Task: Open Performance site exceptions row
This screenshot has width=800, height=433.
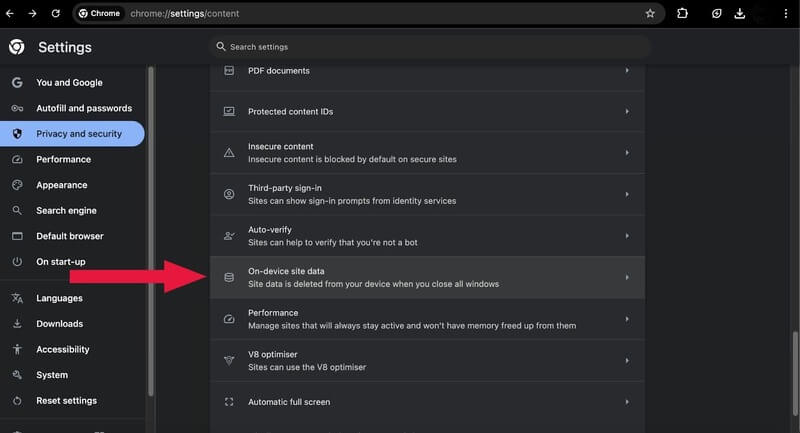Action: click(427, 319)
